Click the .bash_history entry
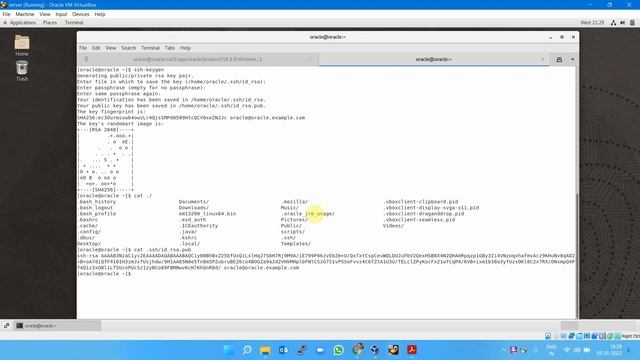The height and width of the screenshot is (360, 640). pos(97,202)
